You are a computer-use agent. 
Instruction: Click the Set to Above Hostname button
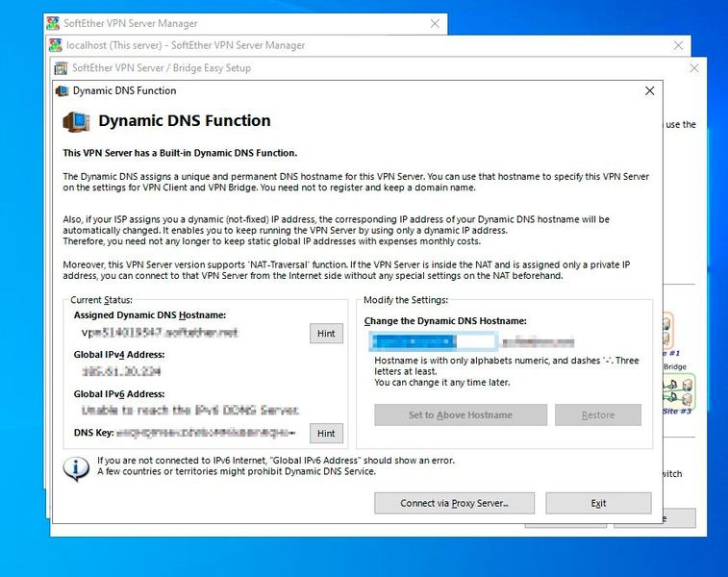pos(461,414)
